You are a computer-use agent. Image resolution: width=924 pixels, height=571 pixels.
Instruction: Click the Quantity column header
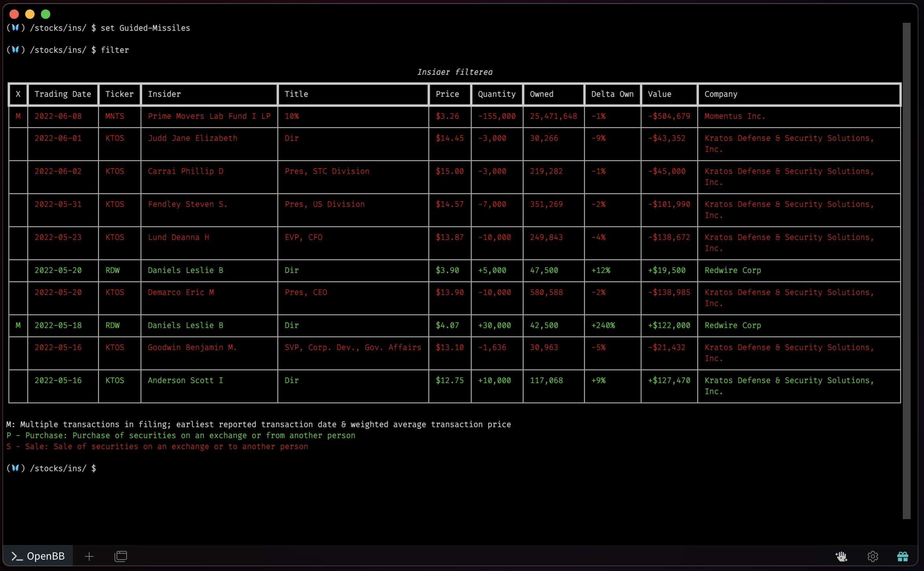click(497, 94)
